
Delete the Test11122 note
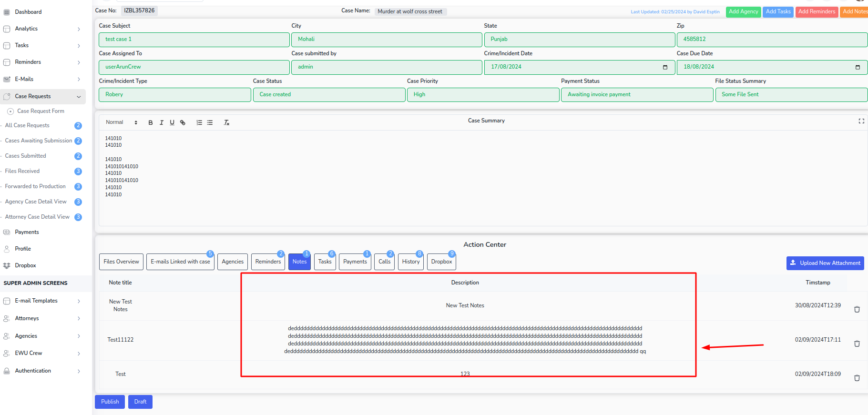tap(857, 344)
